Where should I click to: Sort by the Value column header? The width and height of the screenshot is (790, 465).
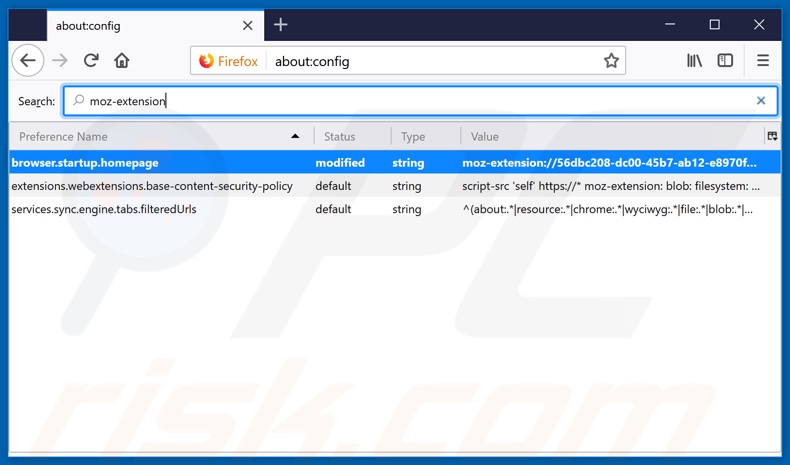click(612, 137)
